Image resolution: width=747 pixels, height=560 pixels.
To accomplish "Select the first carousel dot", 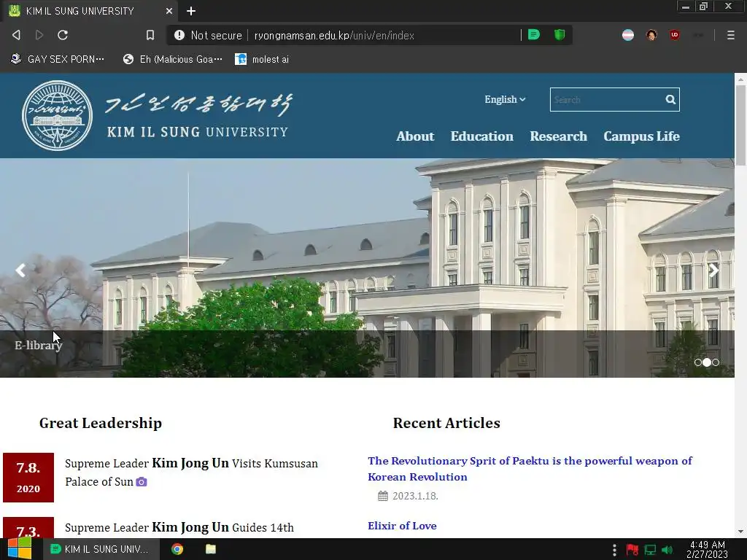I will tap(698, 362).
